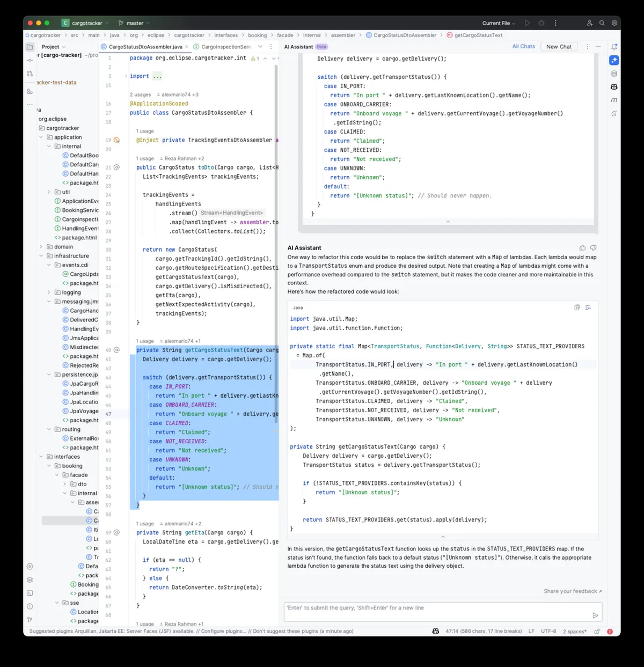Open the Project tool window folder icon
This screenshot has height=667, width=644.
30,47
